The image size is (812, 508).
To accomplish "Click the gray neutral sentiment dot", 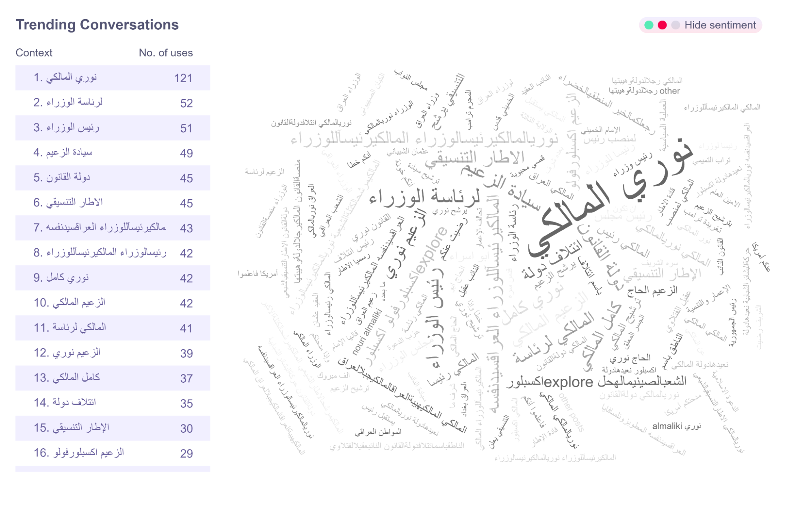I will [676, 25].
